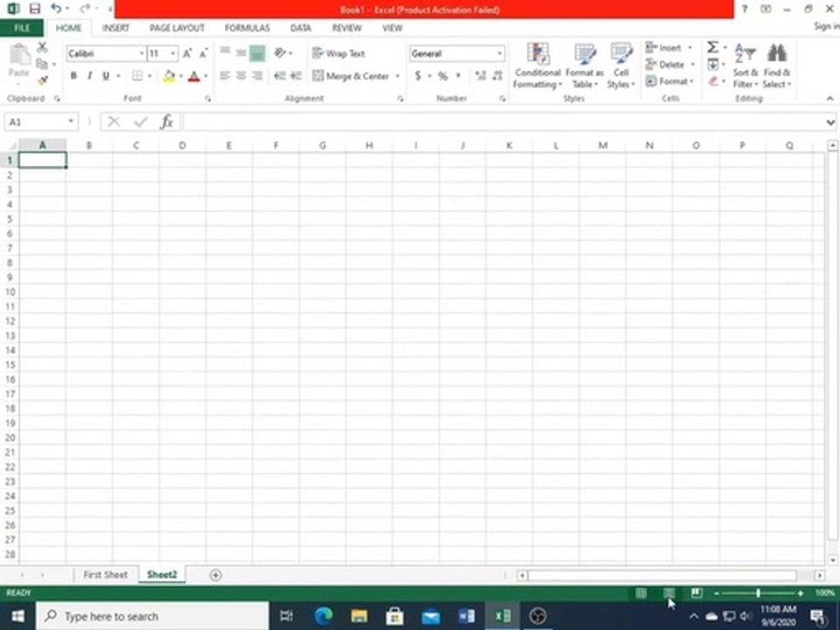Image resolution: width=840 pixels, height=630 pixels.
Task: Decrease font size with smaller A
Action: (x=203, y=53)
